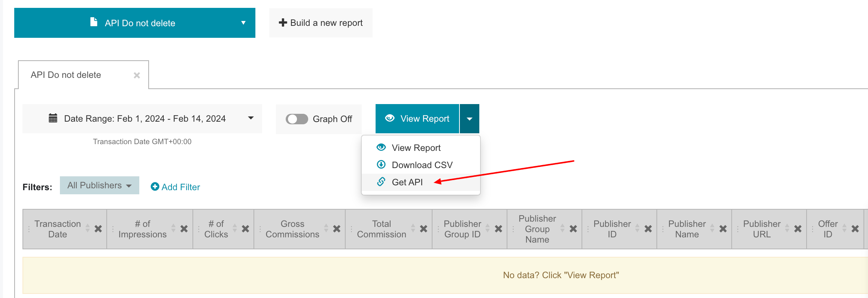Remove the Publisher ID column
Viewport: 868px width, 298px height.
pos(648,229)
